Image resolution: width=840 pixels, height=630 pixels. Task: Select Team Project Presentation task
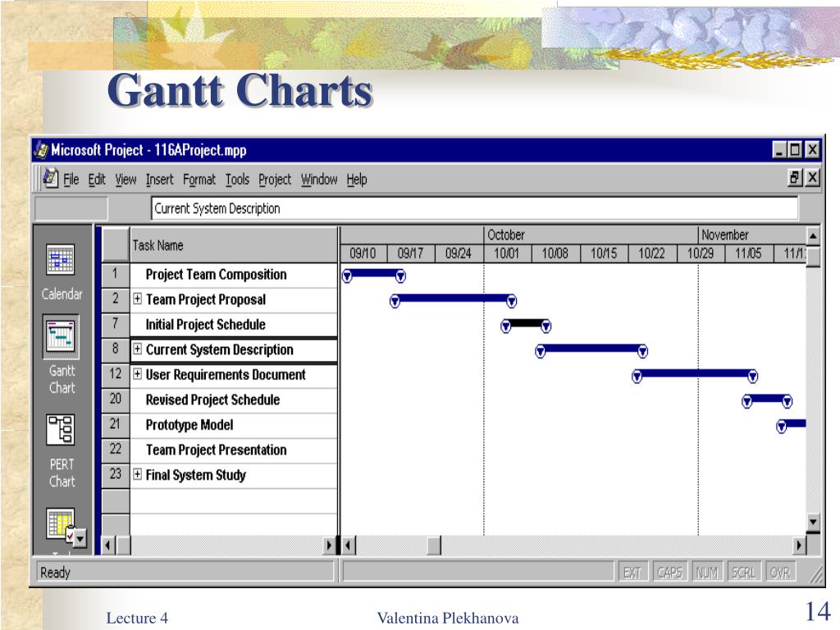coord(217,450)
